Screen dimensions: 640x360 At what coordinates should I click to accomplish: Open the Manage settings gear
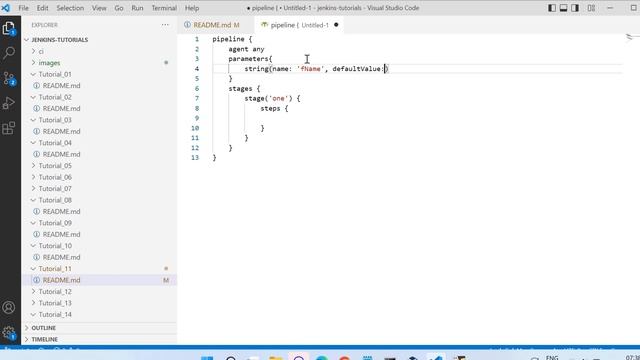click(9, 332)
